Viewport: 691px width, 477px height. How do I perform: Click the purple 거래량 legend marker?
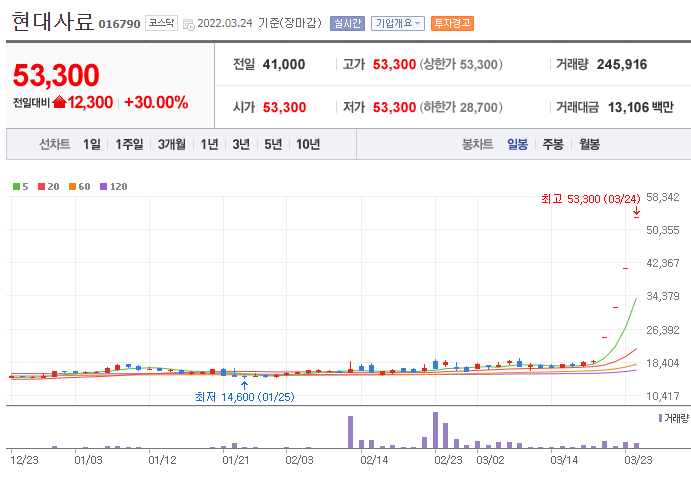pyautogui.click(x=660, y=418)
